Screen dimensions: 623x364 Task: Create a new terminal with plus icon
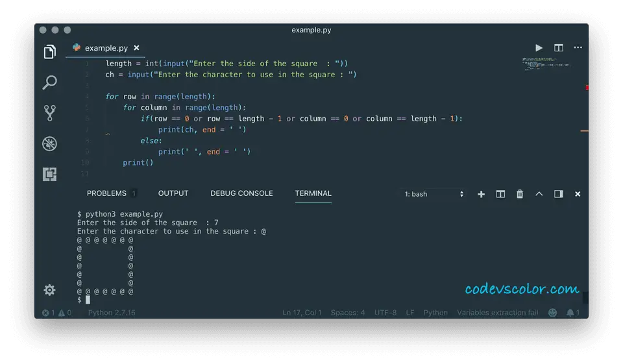point(481,194)
